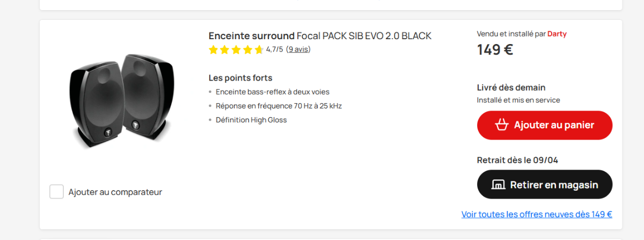644x240 pixels.
Task: Click the Focal speakers product image
Action: point(122,101)
